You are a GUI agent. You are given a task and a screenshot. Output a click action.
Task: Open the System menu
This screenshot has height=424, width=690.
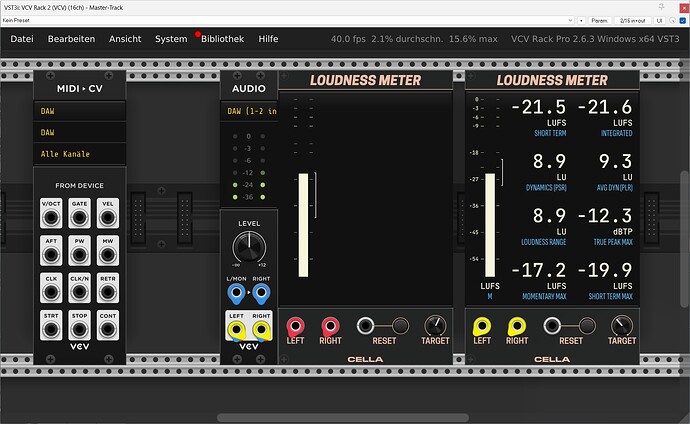171,39
